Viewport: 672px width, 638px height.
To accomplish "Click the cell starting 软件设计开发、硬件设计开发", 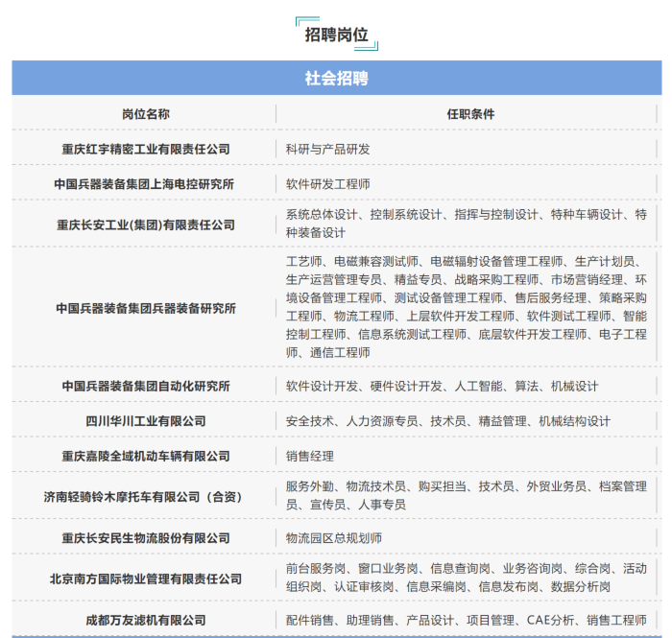I will 442,387.
